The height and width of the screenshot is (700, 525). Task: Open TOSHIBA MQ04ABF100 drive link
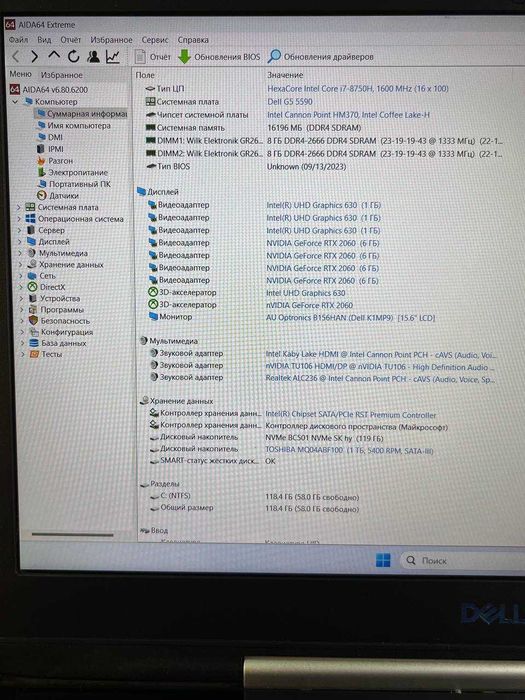(350, 450)
